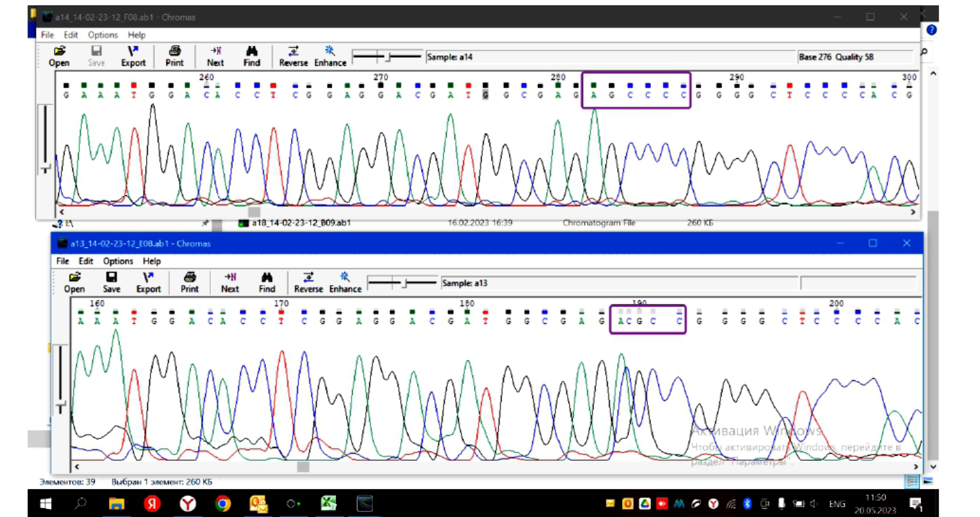Open Edit menu in a14 window
The image size is (980, 517).
71,35
